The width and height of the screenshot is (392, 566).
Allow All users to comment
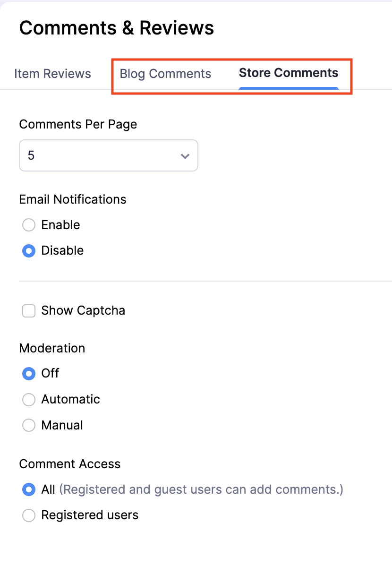click(28, 489)
